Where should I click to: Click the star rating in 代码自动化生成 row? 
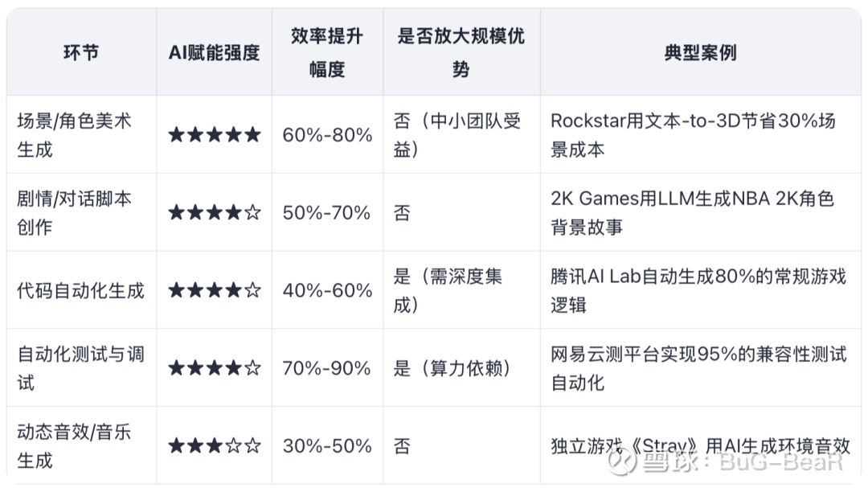(x=215, y=289)
